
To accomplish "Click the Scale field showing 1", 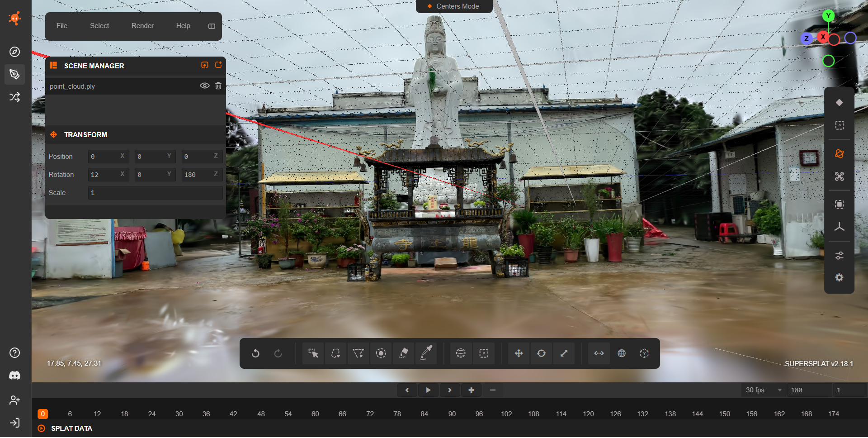I will pos(155,192).
